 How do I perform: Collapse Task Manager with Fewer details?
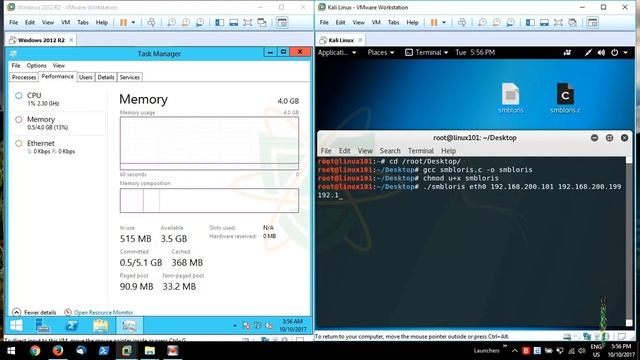(35, 312)
